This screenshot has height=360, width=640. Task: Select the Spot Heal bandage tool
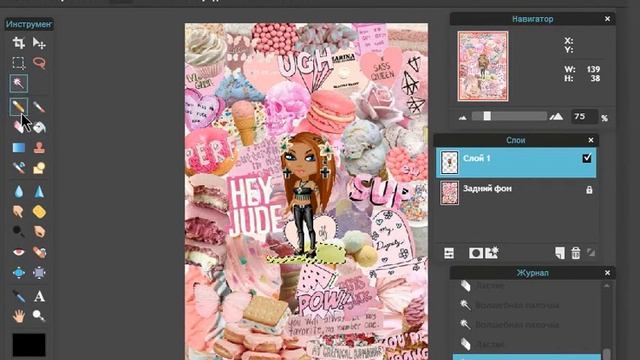[39, 252]
